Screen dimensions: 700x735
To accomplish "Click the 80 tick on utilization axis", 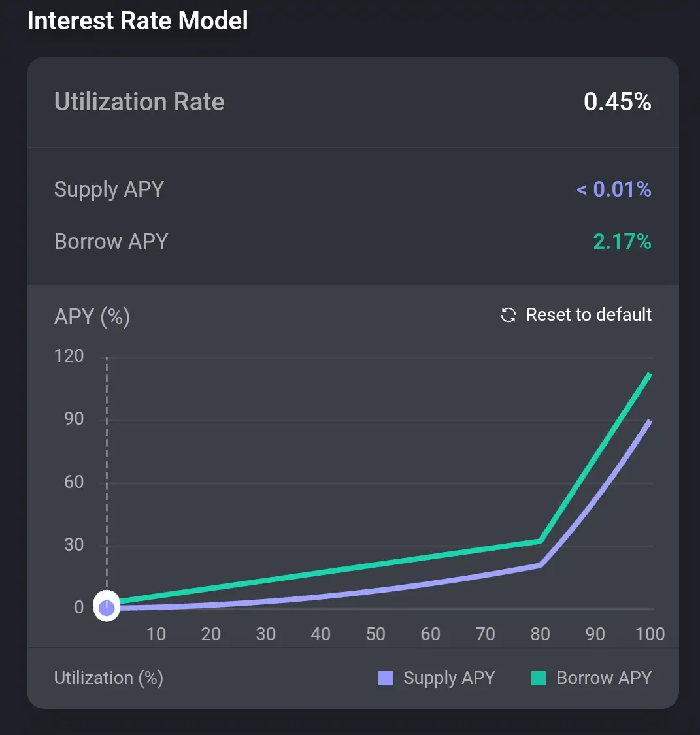I will pos(540,634).
